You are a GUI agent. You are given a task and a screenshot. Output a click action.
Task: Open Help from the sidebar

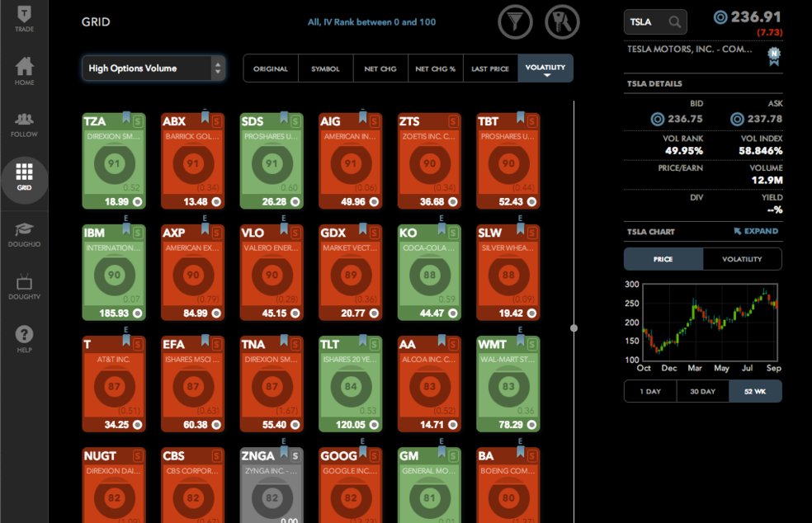(x=24, y=339)
